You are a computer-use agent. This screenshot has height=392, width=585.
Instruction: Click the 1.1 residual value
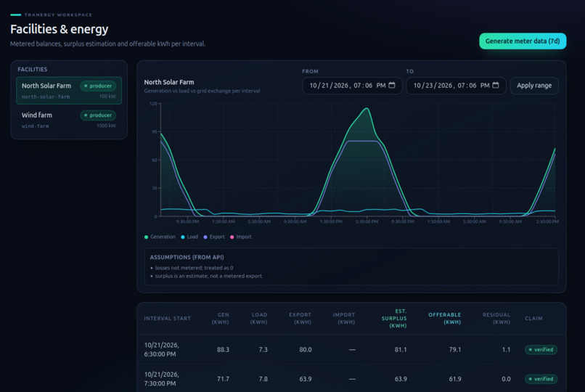point(506,350)
